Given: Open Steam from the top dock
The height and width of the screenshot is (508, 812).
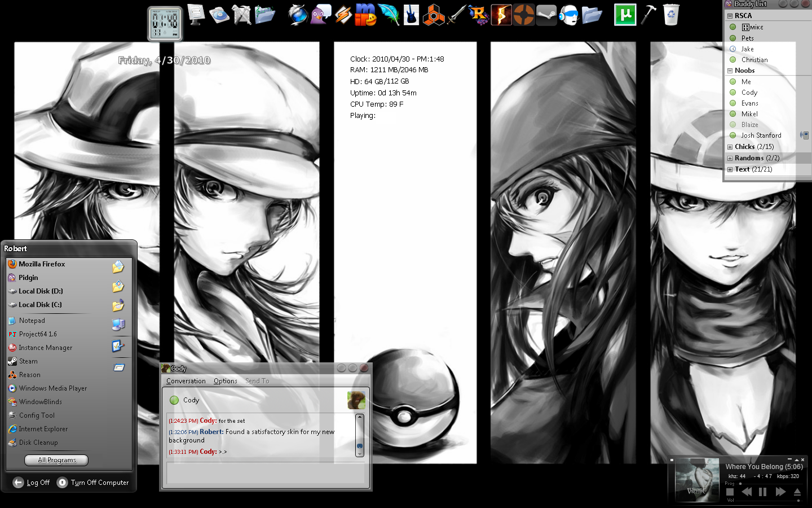Looking at the screenshot, I should point(546,15).
